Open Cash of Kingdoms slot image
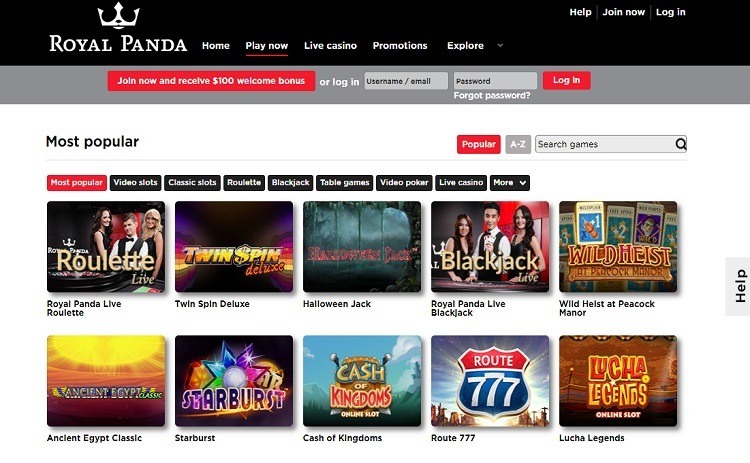This screenshot has height=463, width=750. tap(362, 381)
